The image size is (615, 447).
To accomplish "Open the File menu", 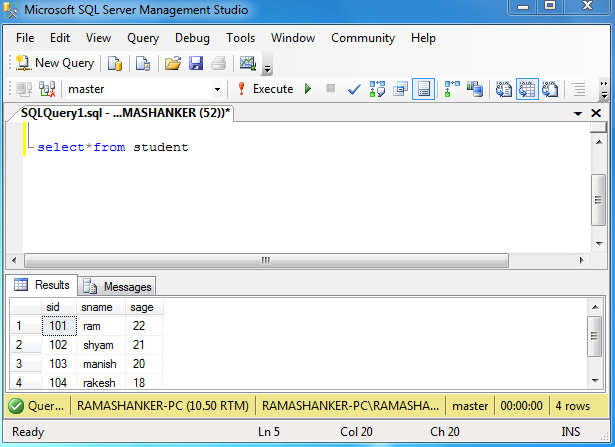I will click(x=25, y=38).
